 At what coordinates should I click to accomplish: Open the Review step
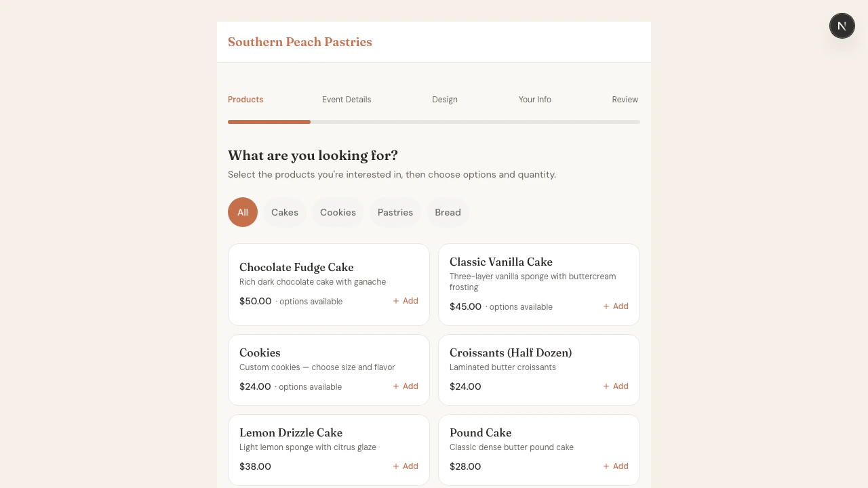(x=625, y=99)
